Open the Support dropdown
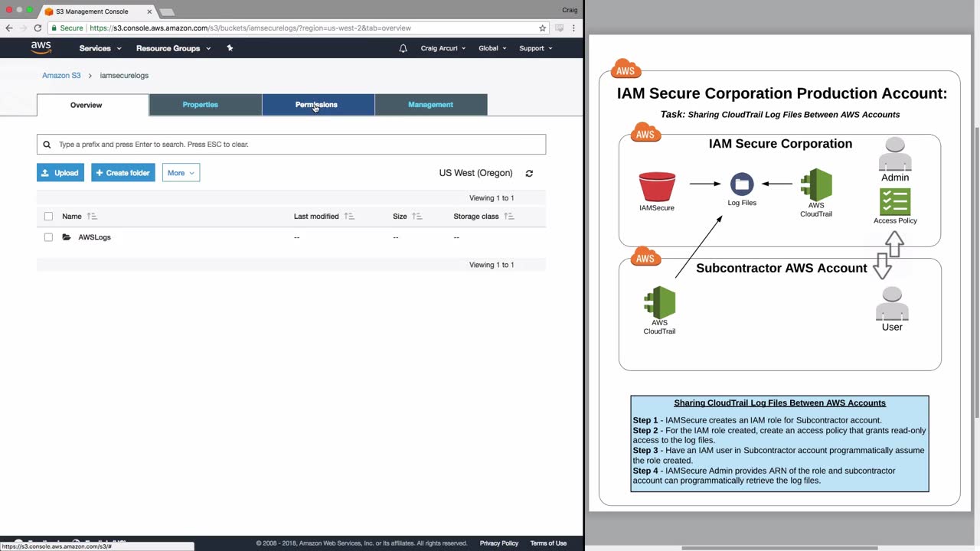Screen dimensions: 980x551 click(x=536, y=48)
